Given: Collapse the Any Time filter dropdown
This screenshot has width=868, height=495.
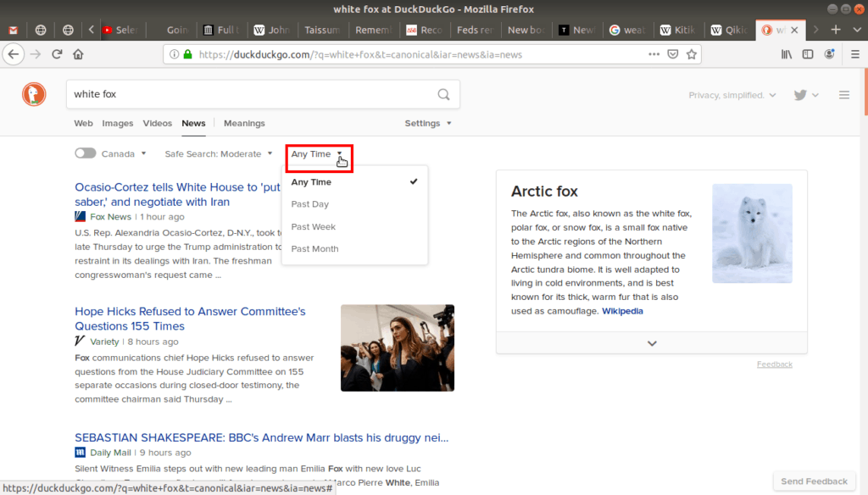Looking at the screenshot, I should 317,154.
